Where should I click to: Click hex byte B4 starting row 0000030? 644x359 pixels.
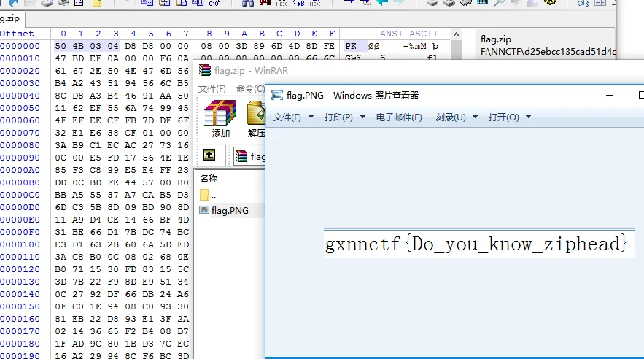[x=61, y=83]
